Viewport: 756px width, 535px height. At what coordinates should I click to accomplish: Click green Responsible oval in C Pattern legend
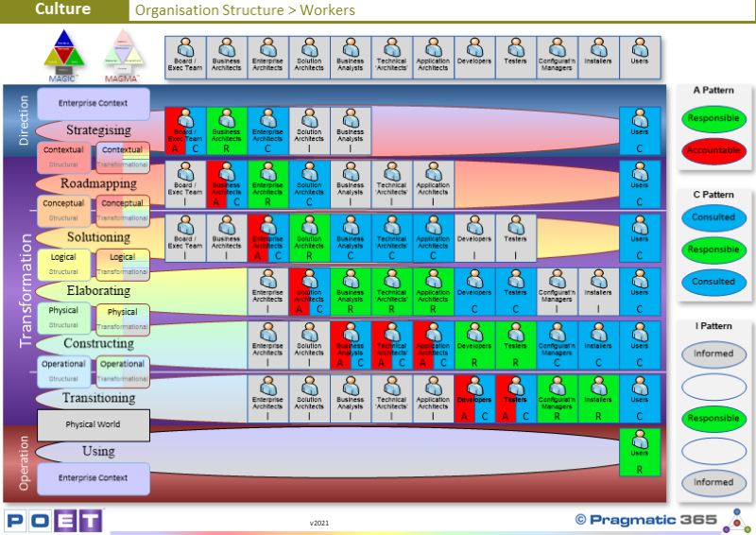pos(713,250)
